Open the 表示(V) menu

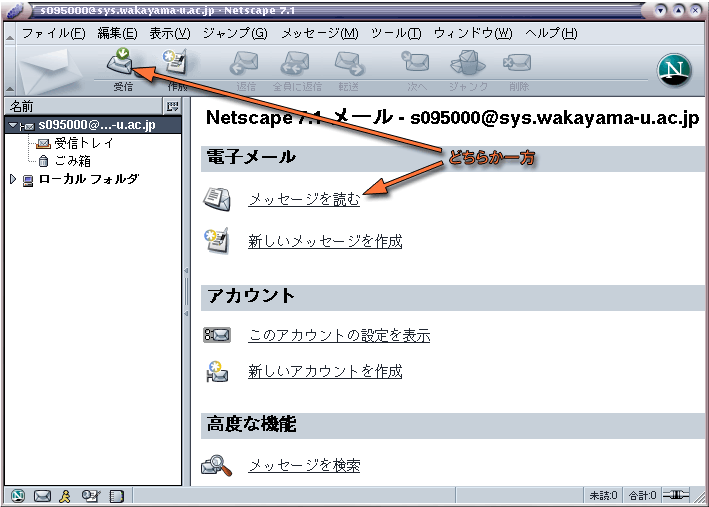170,33
